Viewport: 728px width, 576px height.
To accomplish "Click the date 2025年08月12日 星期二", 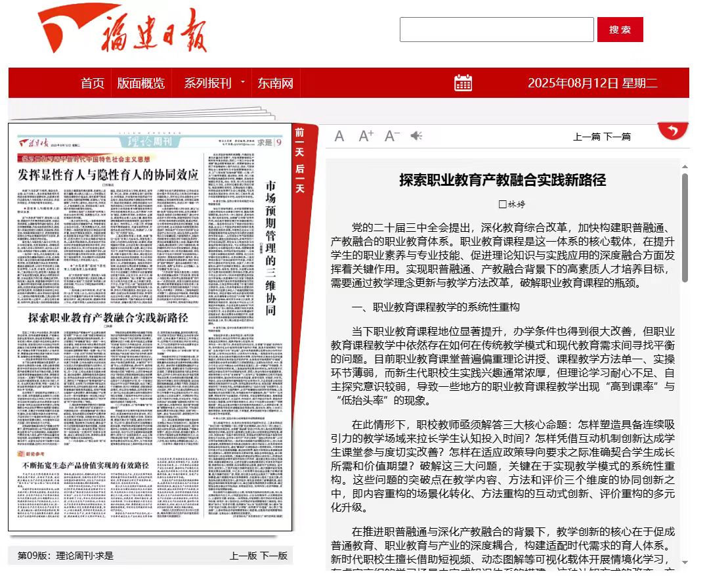I will point(592,83).
